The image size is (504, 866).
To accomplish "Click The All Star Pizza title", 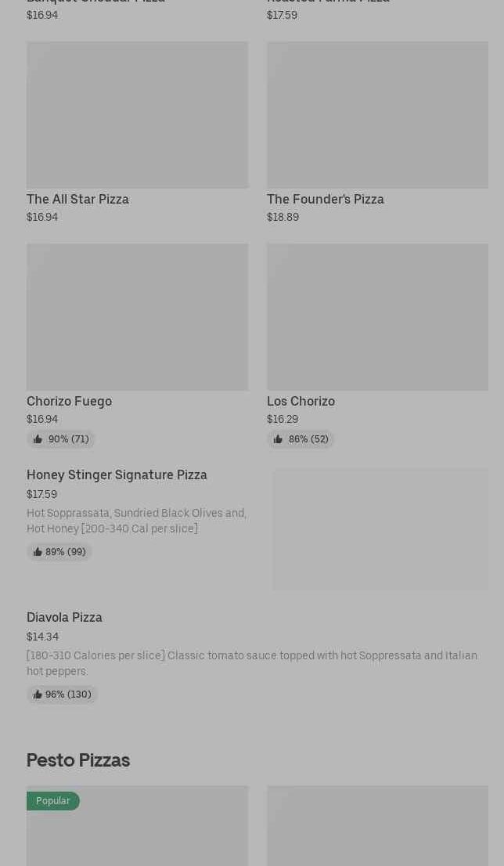I will (77, 200).
